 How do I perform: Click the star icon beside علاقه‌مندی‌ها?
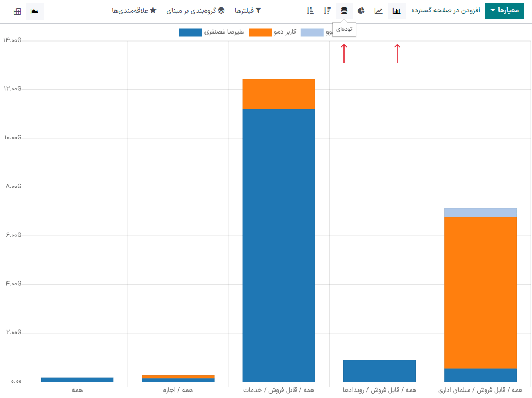pyautogui.click(x=153, y=11)
